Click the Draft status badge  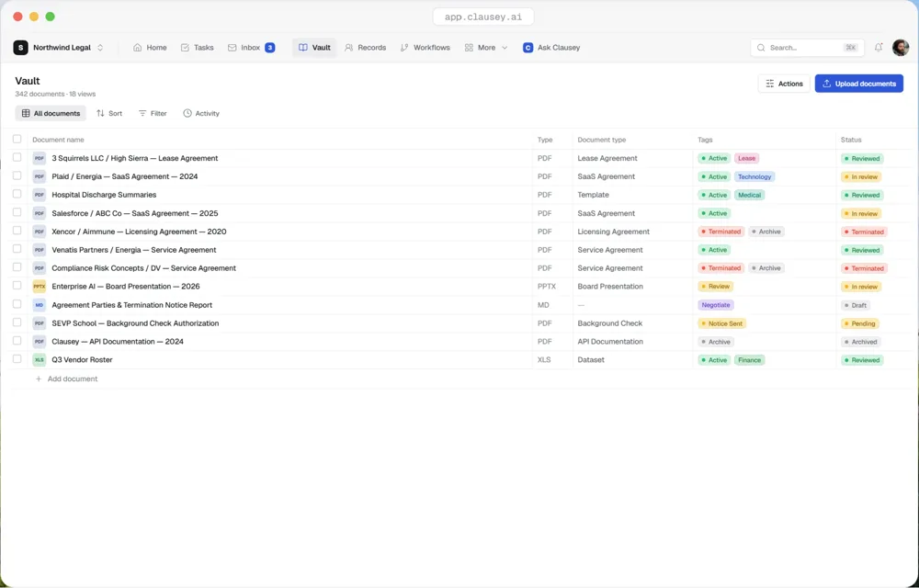pyautogui.click(x=855, y=305)
